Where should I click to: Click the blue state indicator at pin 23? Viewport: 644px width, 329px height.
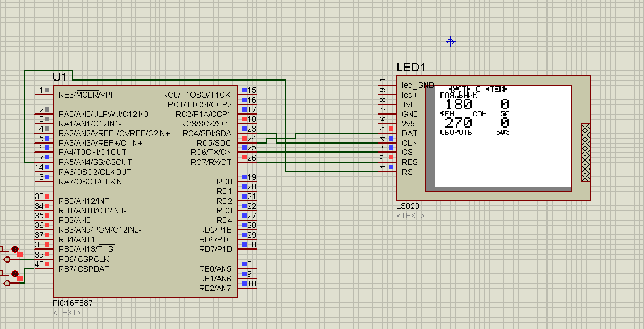tap(244, 129)
